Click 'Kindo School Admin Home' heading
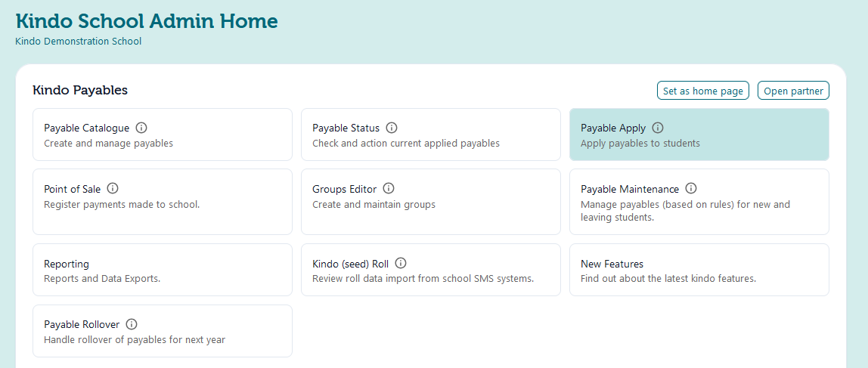 (147, 21)
